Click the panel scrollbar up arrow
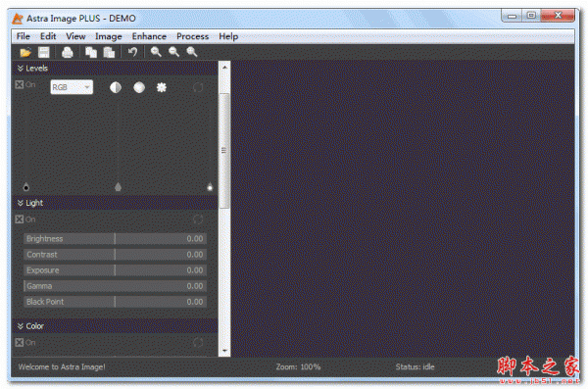The image size is (588, 389). pyautogui.click(x=224, y=68)
